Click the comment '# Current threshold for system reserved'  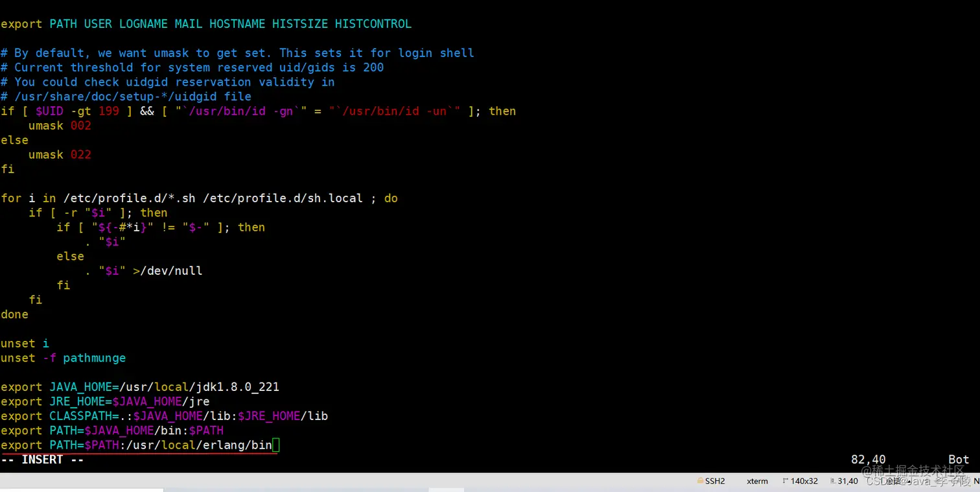(192, 67)
